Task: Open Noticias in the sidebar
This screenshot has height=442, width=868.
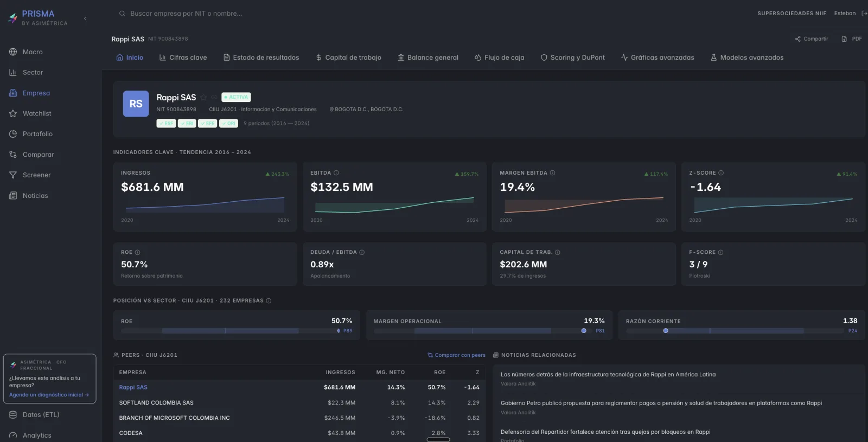Action: click(35, 196)
